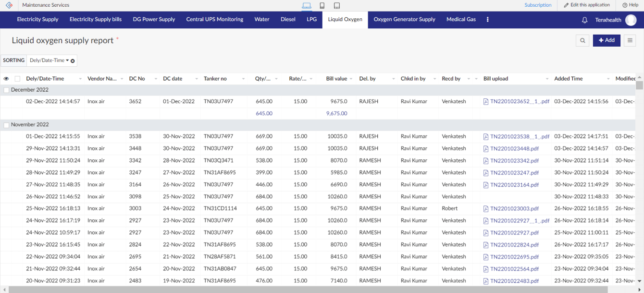Open the Oxygen Generator Supply tab

(404, 20)
